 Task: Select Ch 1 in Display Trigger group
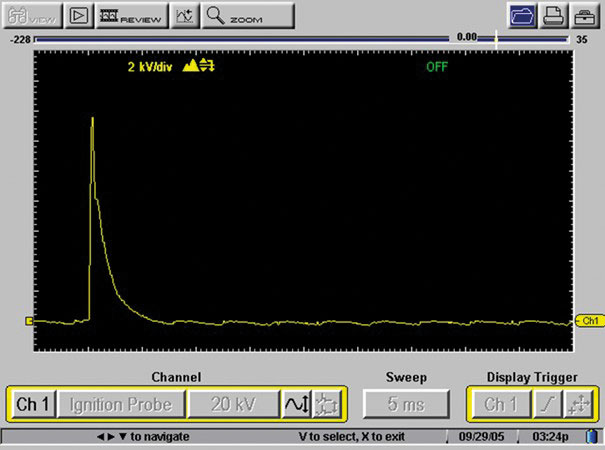coord(501,404)
